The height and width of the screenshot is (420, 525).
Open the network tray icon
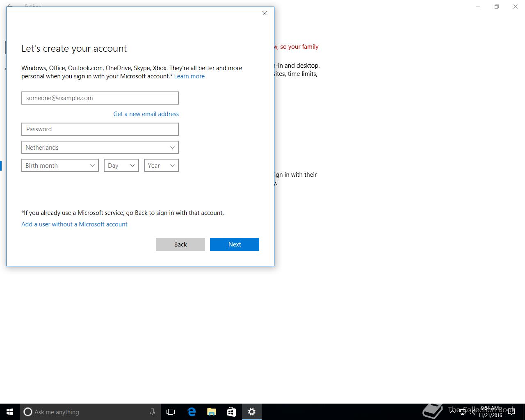462,412
